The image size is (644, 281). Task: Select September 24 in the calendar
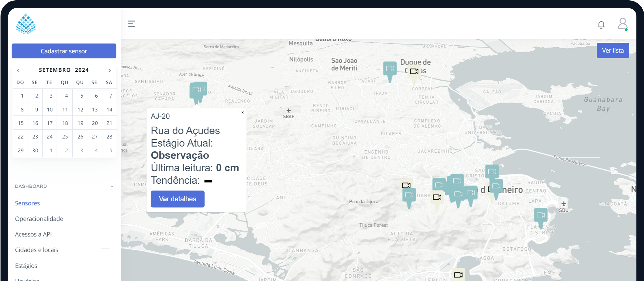(x=50, y=137)
